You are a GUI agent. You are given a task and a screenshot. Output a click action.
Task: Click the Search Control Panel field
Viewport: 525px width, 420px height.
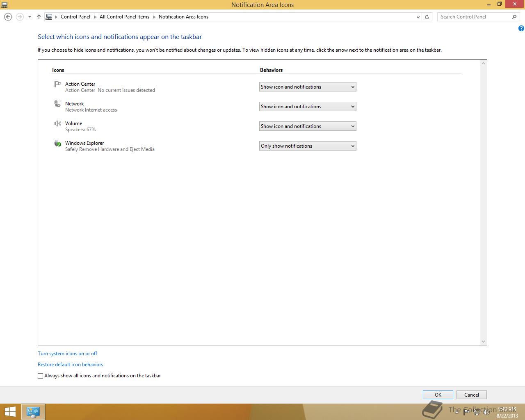(x=475, y=17)
